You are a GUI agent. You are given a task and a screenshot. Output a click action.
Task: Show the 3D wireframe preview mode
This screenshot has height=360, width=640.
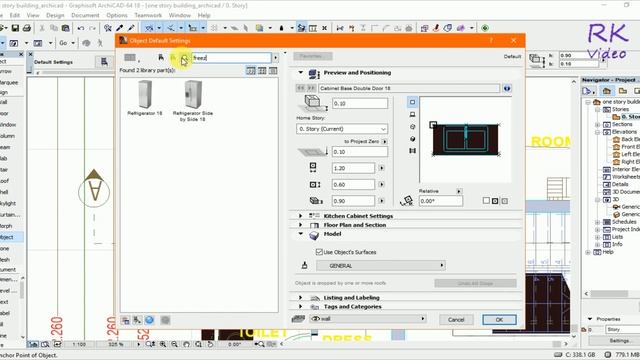(x=412, y=127)
